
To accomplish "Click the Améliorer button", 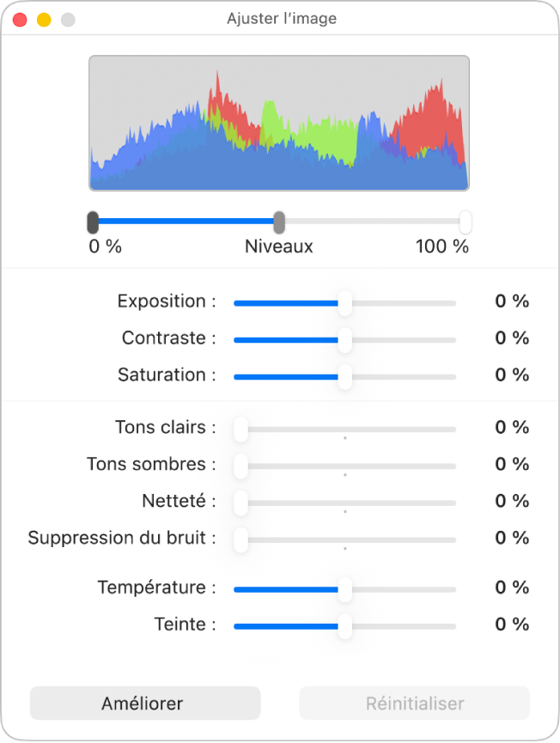I will 144,703.
